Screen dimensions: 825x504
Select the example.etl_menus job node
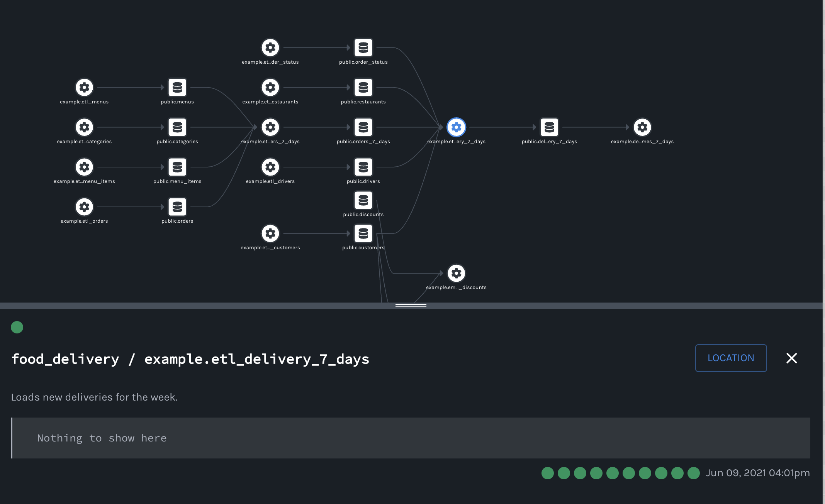click(84, 88)
